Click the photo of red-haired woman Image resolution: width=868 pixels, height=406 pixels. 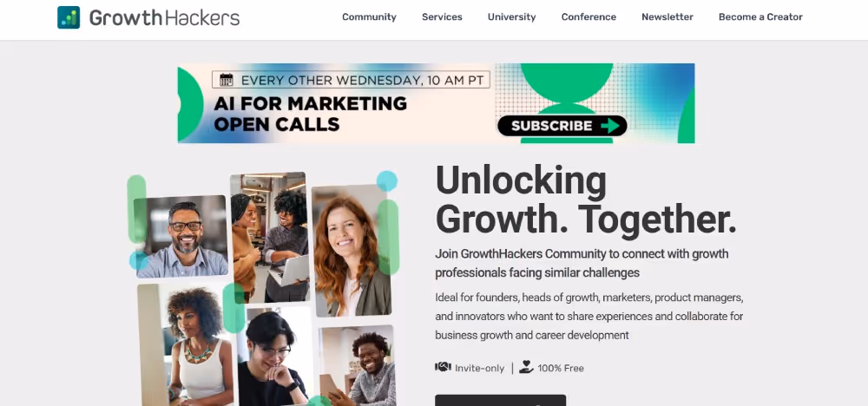click(x=351, y=251)
